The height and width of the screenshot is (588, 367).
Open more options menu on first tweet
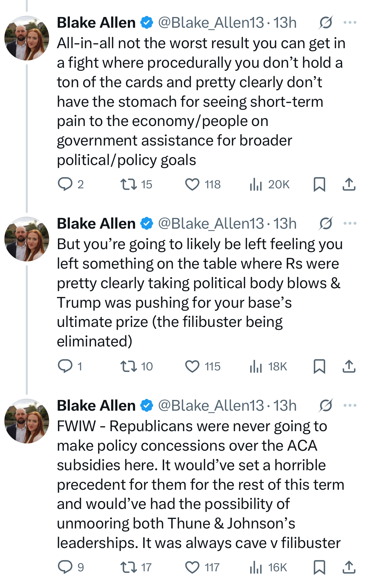coord(350,23)
